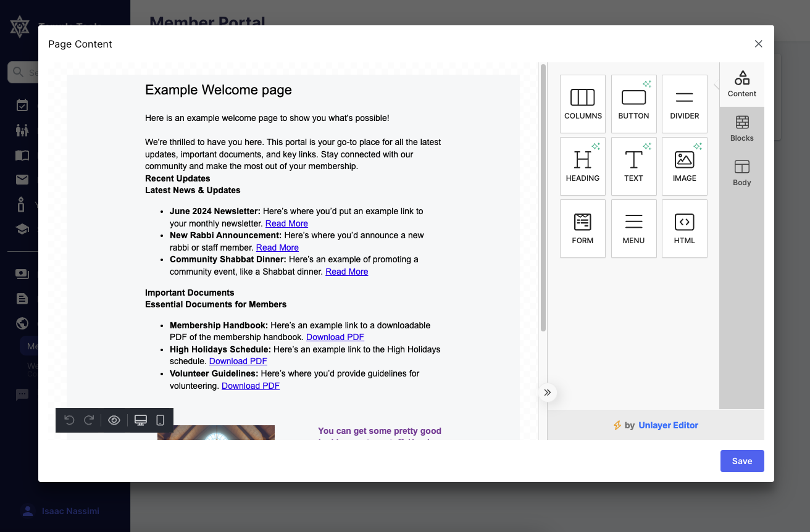The width and height of the screenshot is (810, 532).
Task: Click the Save button
Action: pyautogui.click(x=741, y=461)
